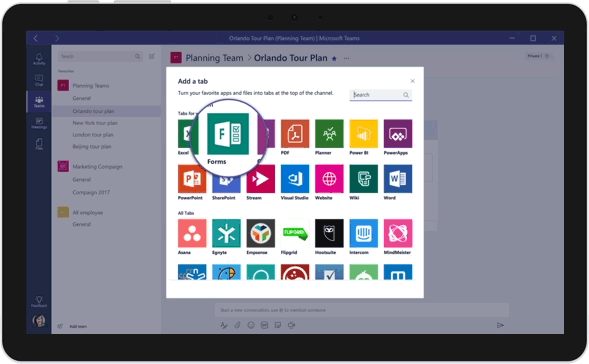Open the emoji picker
589x364 pixels.
point(251,325)
